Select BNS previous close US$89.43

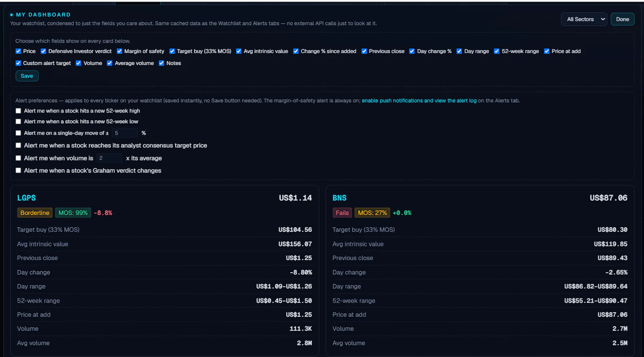coord(613,258)
